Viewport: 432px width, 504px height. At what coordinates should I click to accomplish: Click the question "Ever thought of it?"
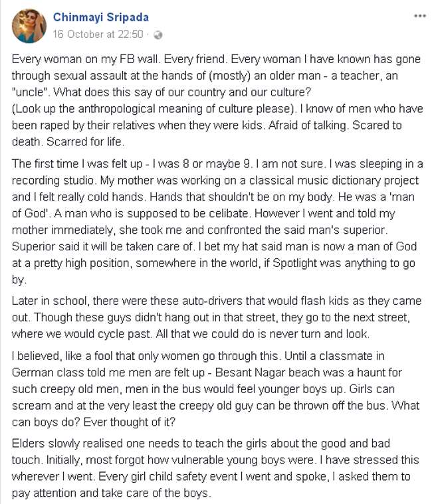point(130,422)
